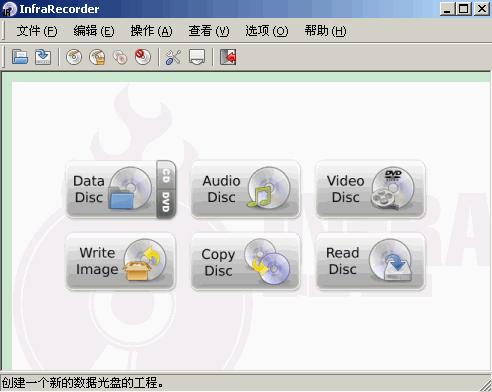
Task: Open the 编辑 (E) menu
Action: pos(94,31)
